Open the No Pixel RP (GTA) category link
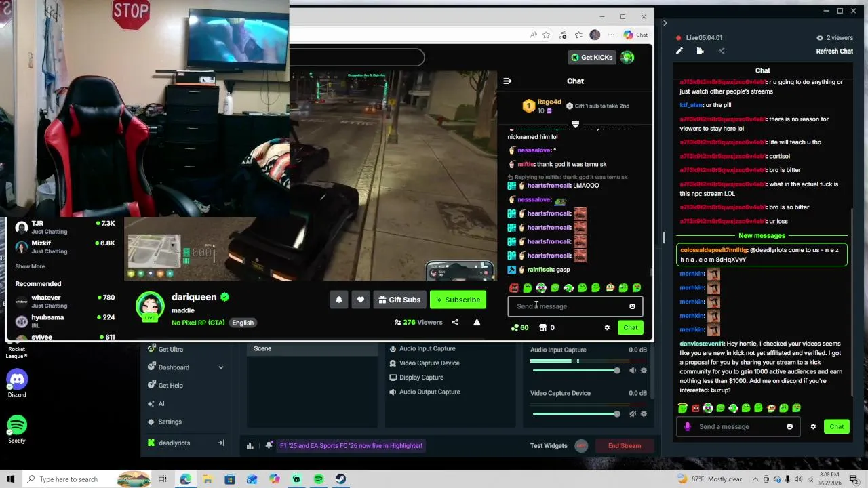The height and width of the screenshot is (488, 868). click(x=198, y=323)
